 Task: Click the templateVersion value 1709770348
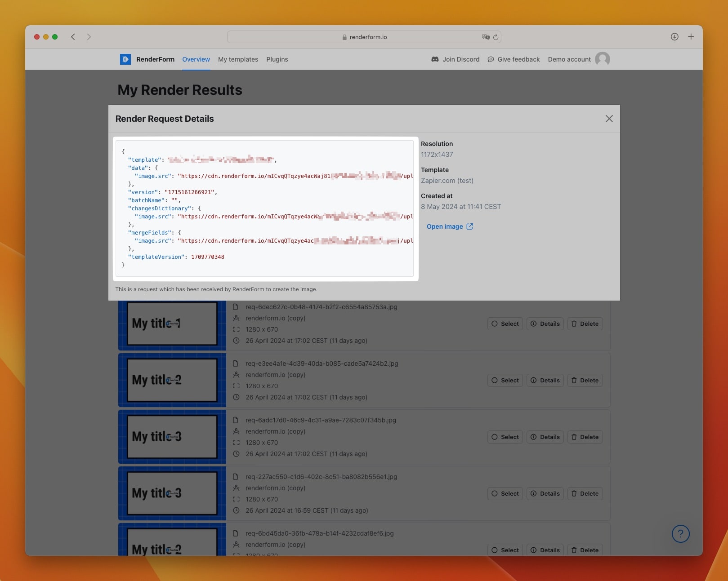click(208, 257)
